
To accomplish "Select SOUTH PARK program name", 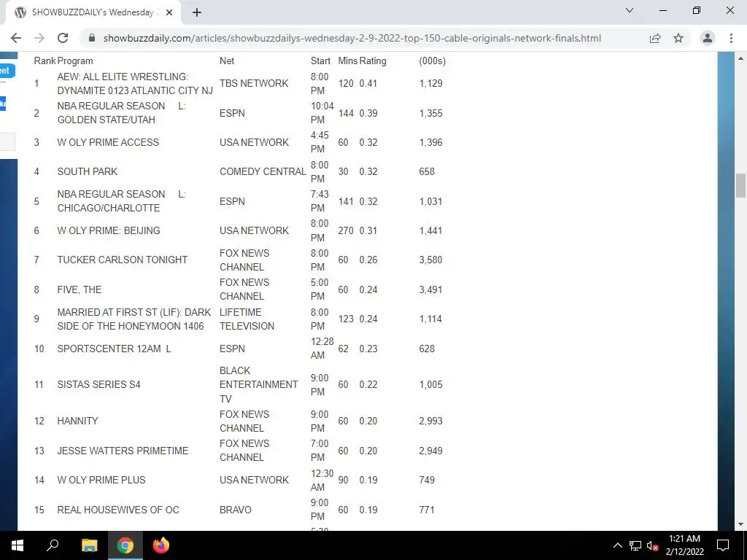I will point(88,171).
